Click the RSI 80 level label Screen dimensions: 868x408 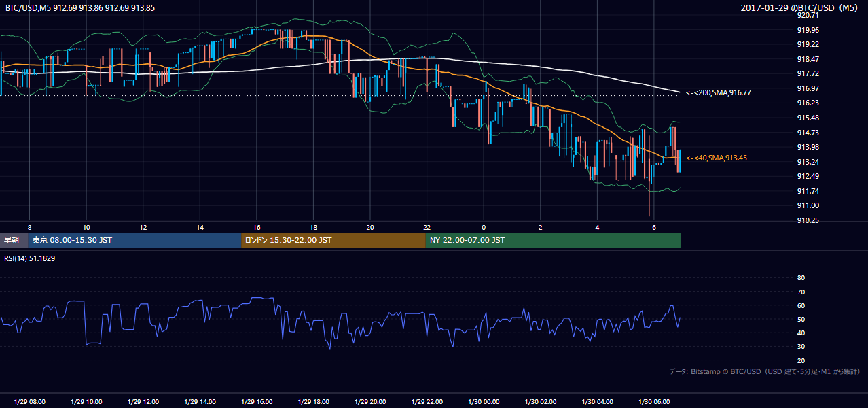[x=801, y=278]
